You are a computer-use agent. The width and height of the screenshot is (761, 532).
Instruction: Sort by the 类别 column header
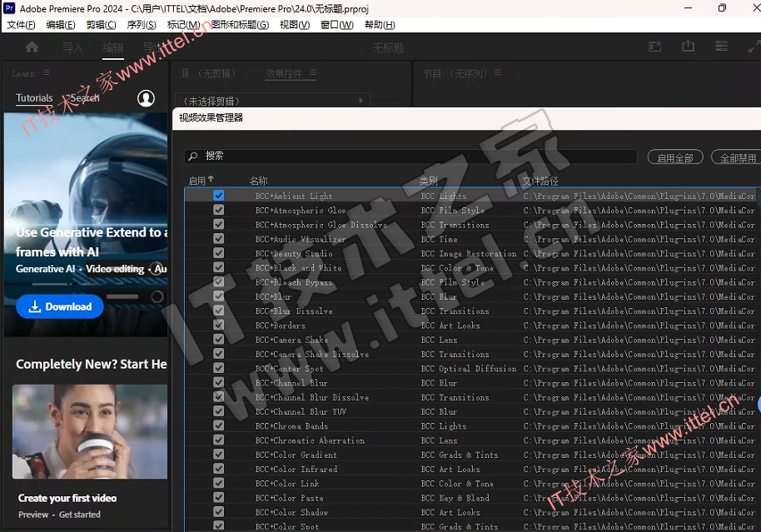(x=428, y=181)
